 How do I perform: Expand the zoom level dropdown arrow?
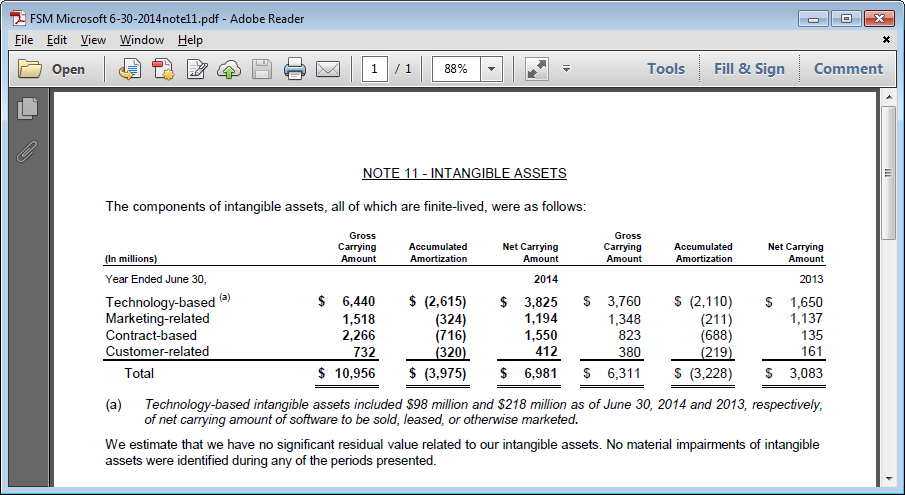(x=491, y=69)
